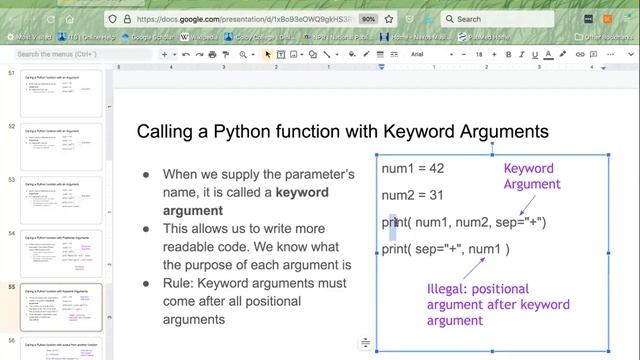640x360 pixels.
Task: Toggle italic formatting
Action: pos(522,54)
